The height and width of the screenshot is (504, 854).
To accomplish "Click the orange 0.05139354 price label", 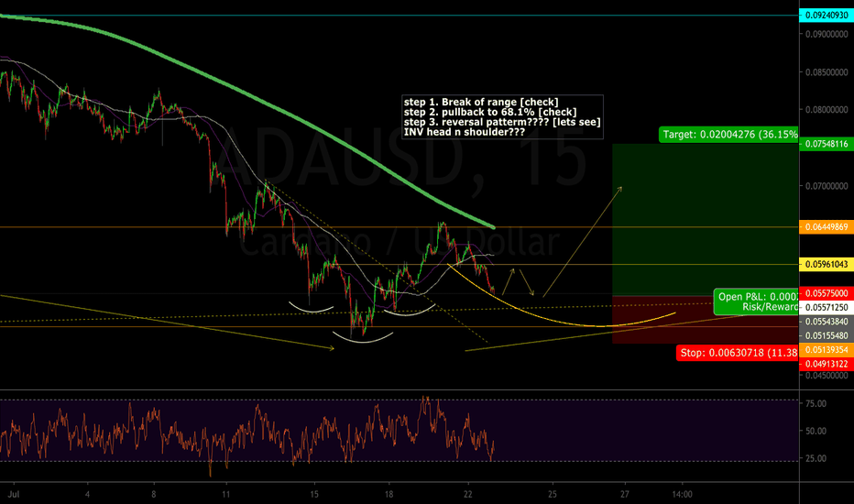I will (827, 350).
